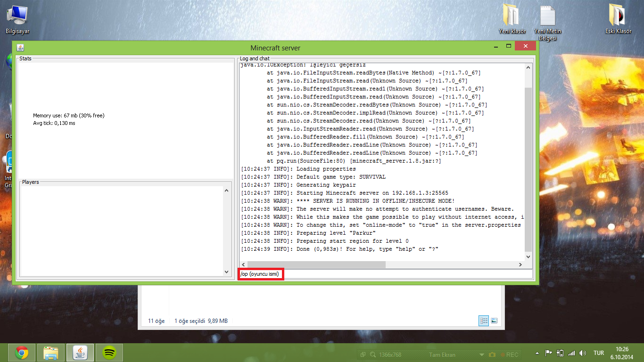Open the Tam Ekran mode dropdown

(481, 354)
